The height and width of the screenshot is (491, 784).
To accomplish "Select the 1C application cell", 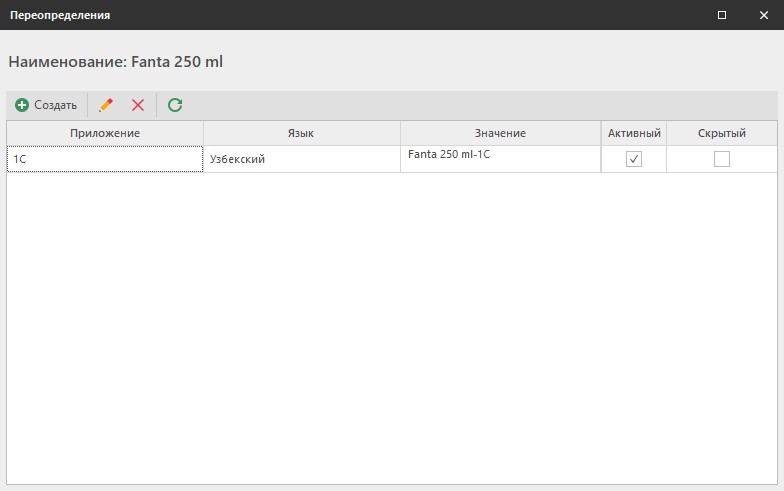I will click(x=105, y=159).
